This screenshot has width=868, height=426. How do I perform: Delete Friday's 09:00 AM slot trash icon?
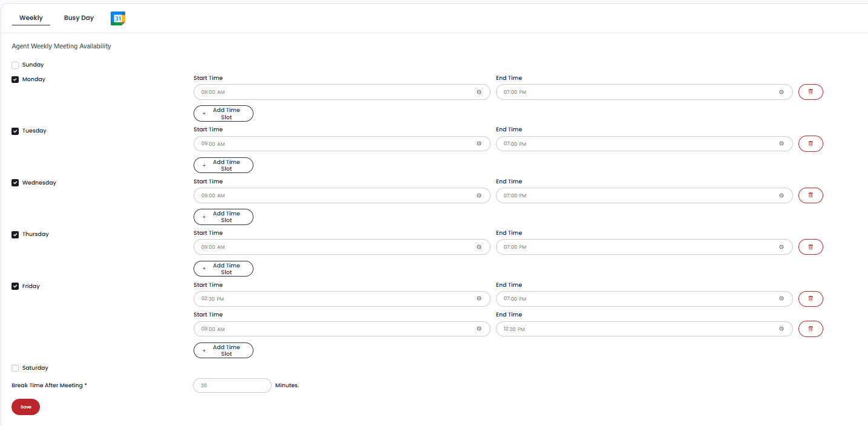(811, 329)
